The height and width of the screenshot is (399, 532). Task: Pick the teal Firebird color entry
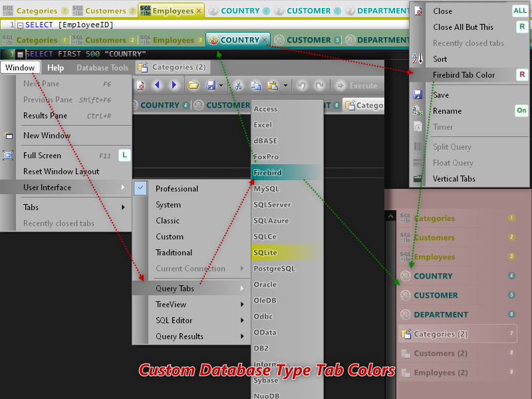pyautogui.click(x=287, y=172)
